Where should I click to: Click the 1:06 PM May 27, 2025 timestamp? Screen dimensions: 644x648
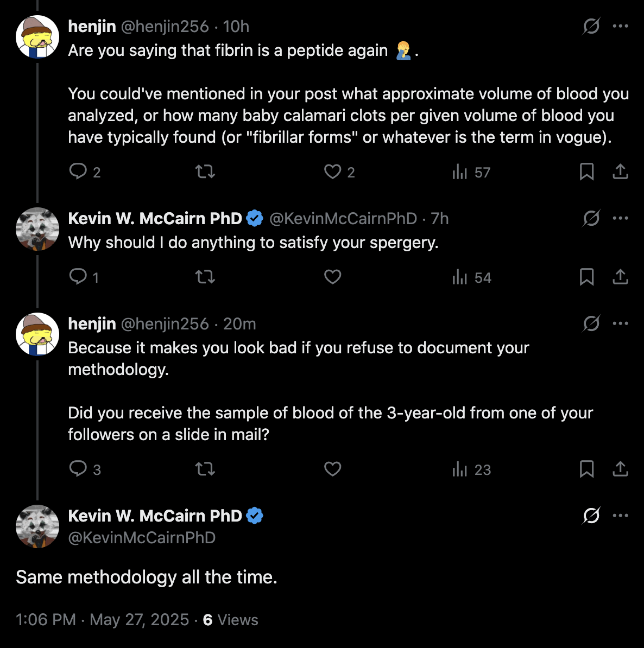pyautogui.click(x=102, y=620)
